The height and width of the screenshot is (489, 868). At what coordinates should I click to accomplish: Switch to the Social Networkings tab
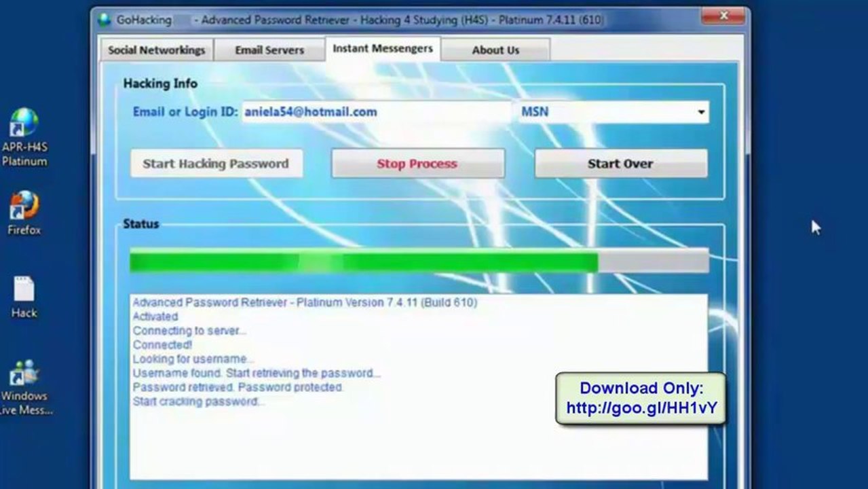(157, 50)
